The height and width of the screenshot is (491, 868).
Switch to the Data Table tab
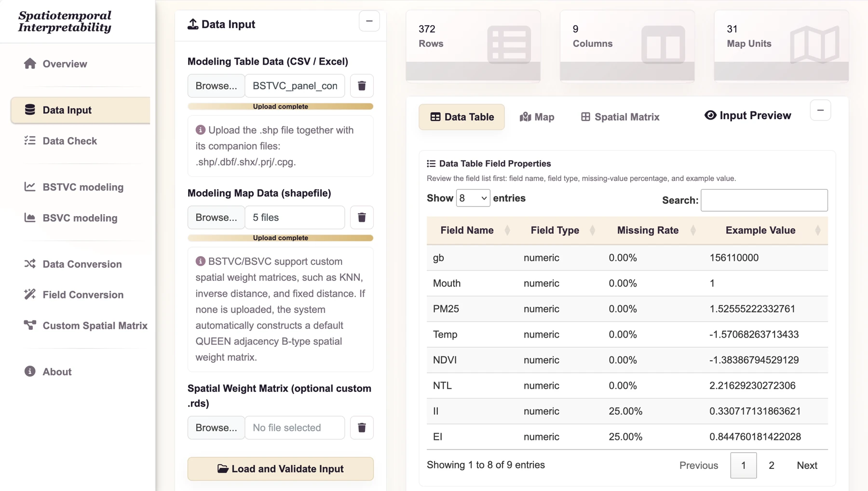click(462, 117)
